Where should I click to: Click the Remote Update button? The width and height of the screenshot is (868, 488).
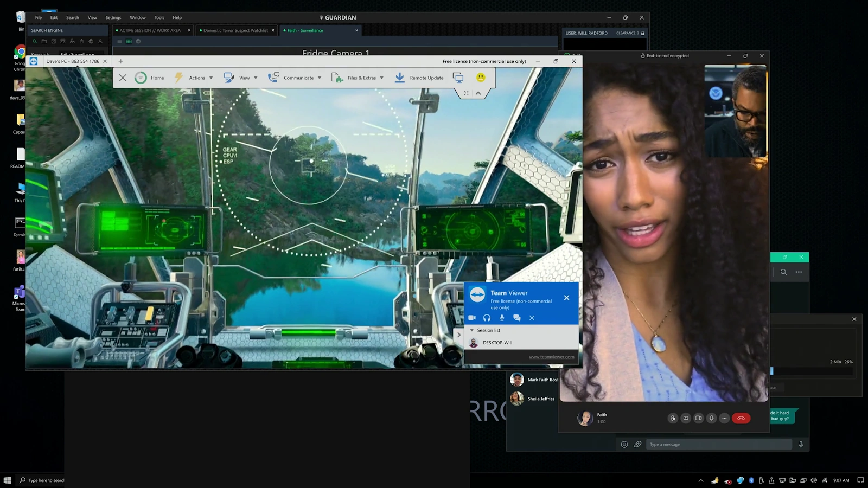(x=419, y=78)
